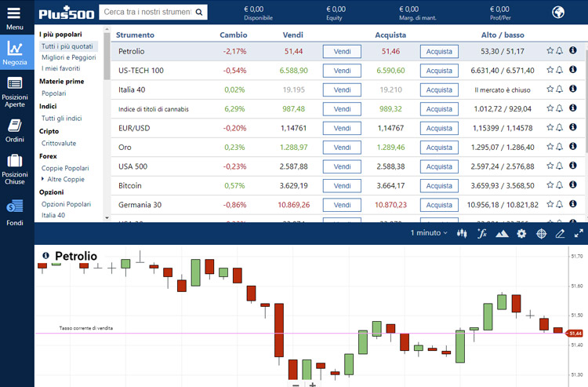The width and height of the screenshot is (588, 387).
Task: Set alert bell for Germania 30
Action: click(x=559, y=204)
